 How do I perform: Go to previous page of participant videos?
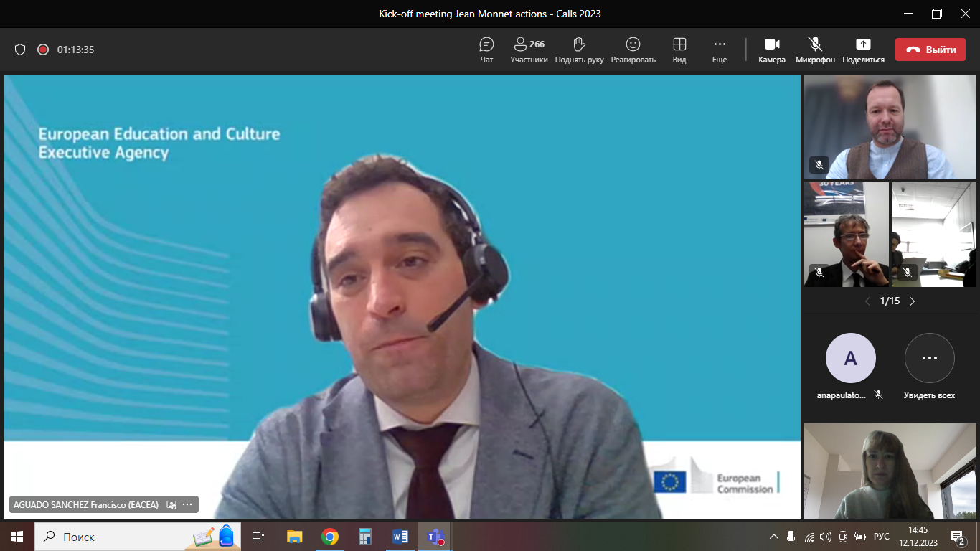point(867,301)
